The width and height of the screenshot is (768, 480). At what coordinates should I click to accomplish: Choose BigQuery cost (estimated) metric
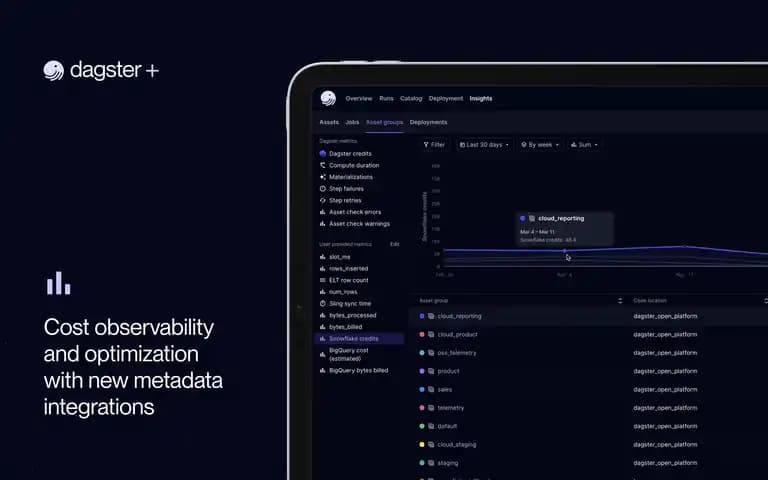(344, 355)
